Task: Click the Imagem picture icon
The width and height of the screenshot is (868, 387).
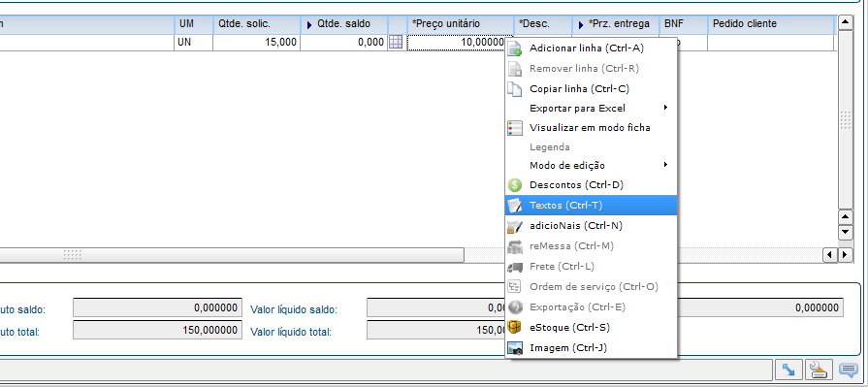Action: (515, 348)
